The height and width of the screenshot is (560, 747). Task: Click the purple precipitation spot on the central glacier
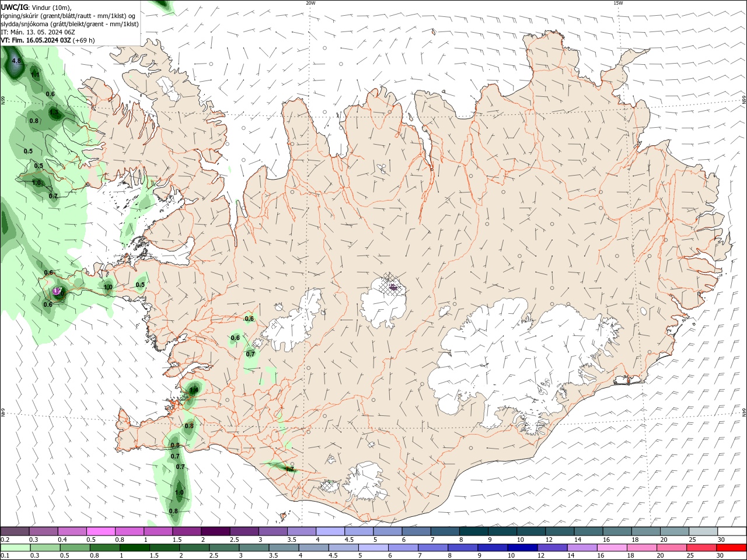click(x=393, y=287)
